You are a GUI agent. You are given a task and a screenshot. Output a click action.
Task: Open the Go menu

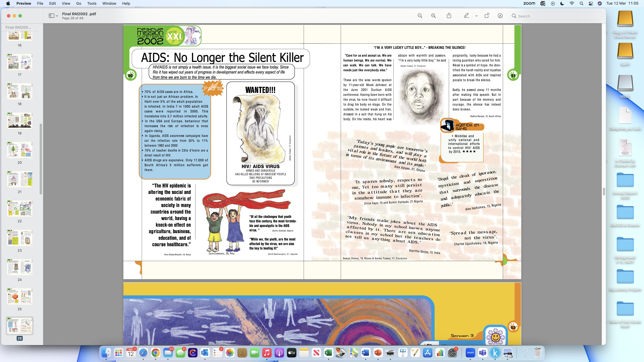coord(78,3)
